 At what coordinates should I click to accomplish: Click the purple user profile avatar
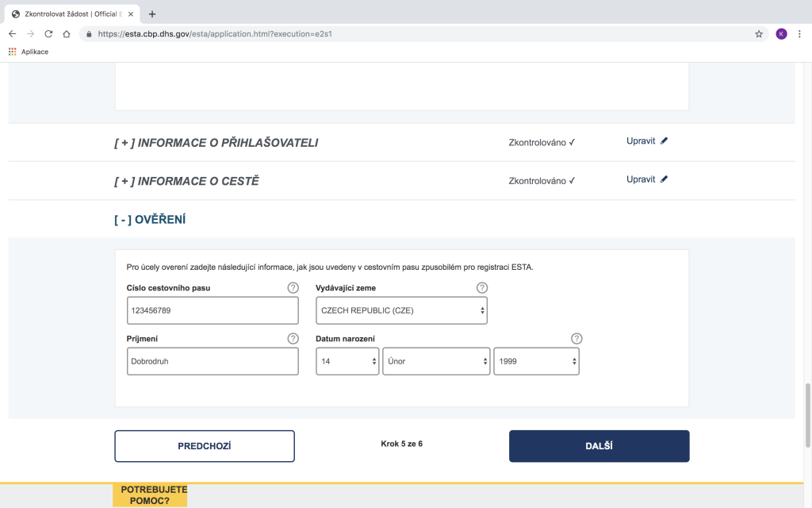[x=781, y=34]
